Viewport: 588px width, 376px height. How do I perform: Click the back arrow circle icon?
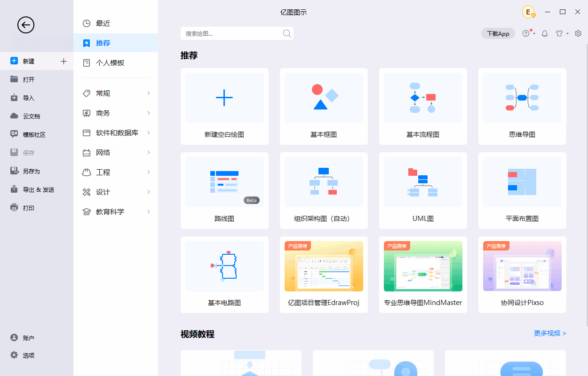click(x=26, y=25)
